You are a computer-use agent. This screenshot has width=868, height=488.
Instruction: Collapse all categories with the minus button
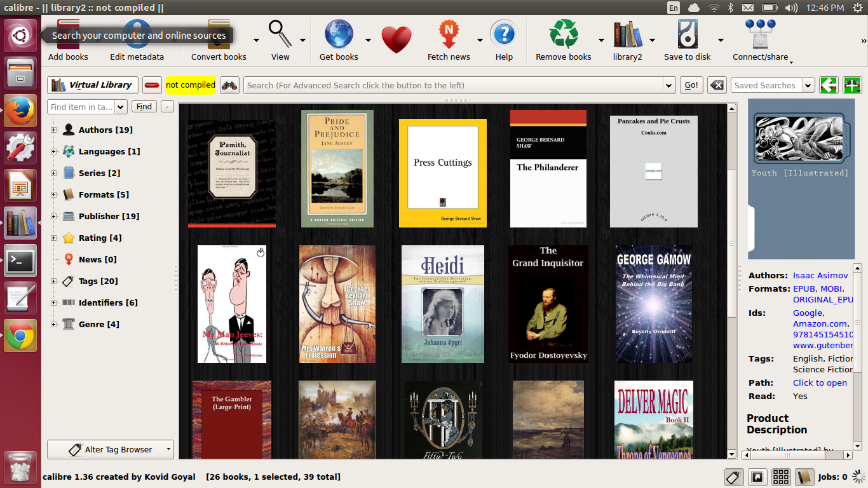tap(167, 107)
